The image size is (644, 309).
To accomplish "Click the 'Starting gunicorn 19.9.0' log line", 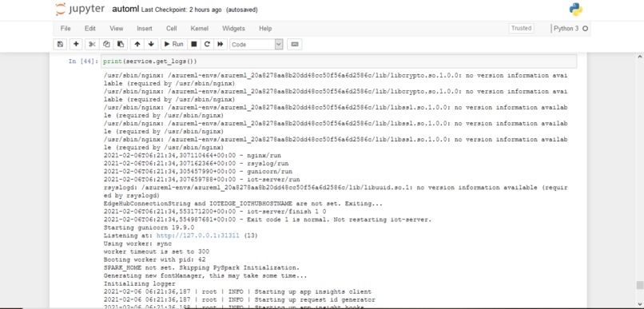I will point(149,228).
